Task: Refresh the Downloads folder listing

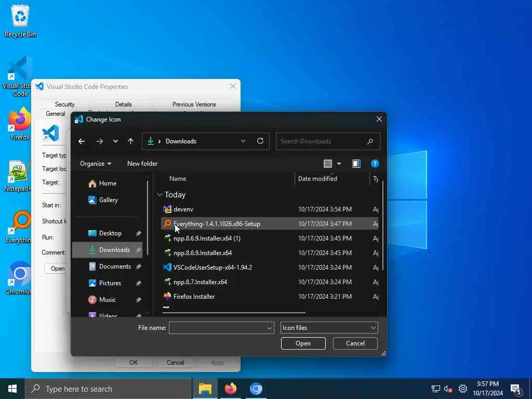Action: [x=260, y=141]
